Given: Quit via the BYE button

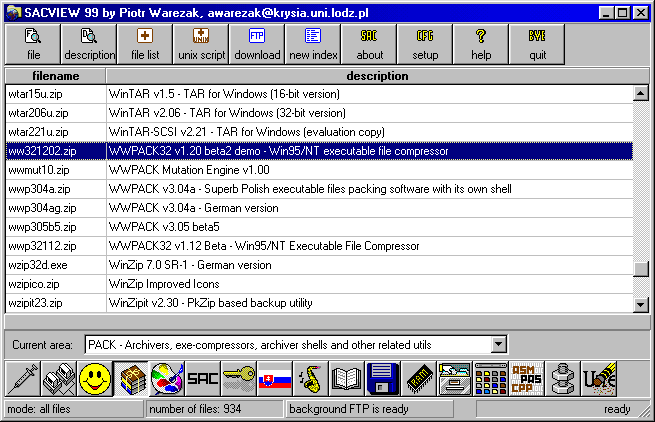Looking at the screenshot, I should (x=537, y=44).
